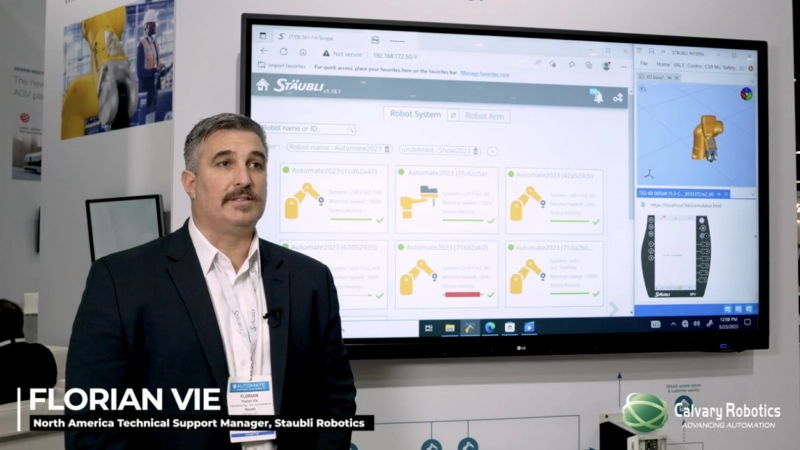Open the Favorites star icon
800x450 pixels.
point(572,64)
